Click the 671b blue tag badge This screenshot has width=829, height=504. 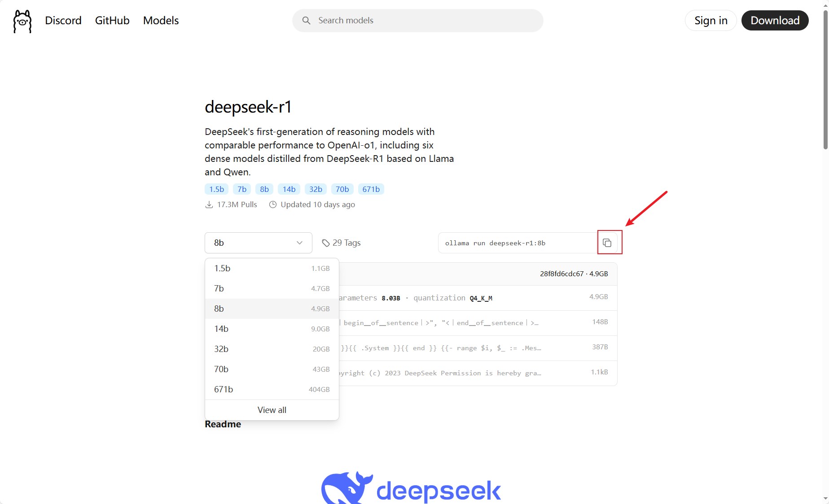coord(371,189)
